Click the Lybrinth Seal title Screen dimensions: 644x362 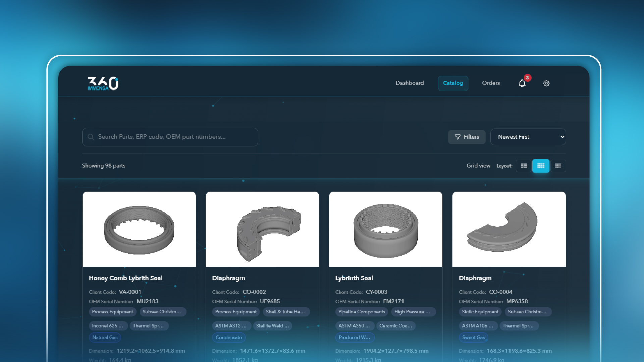[x=354, y=278]
